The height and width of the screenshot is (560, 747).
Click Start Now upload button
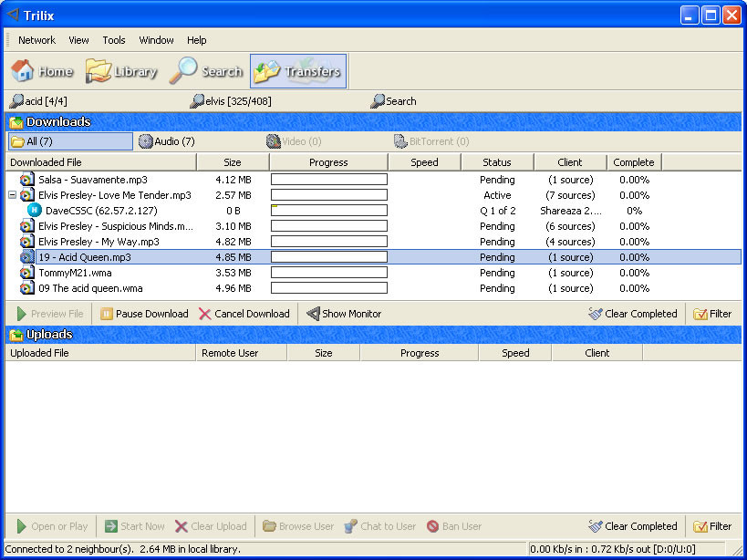135,526
